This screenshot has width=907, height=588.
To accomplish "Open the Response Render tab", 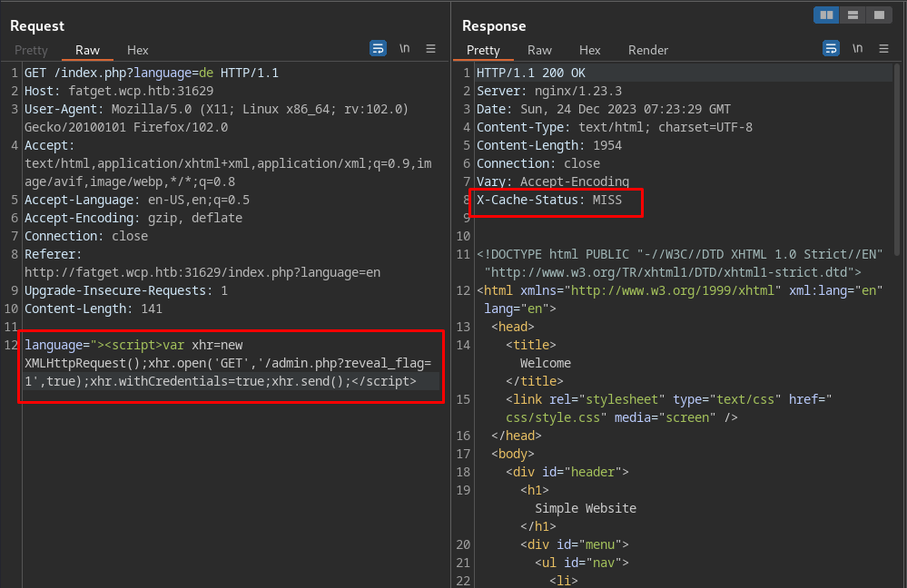I will tap(648, 50).
